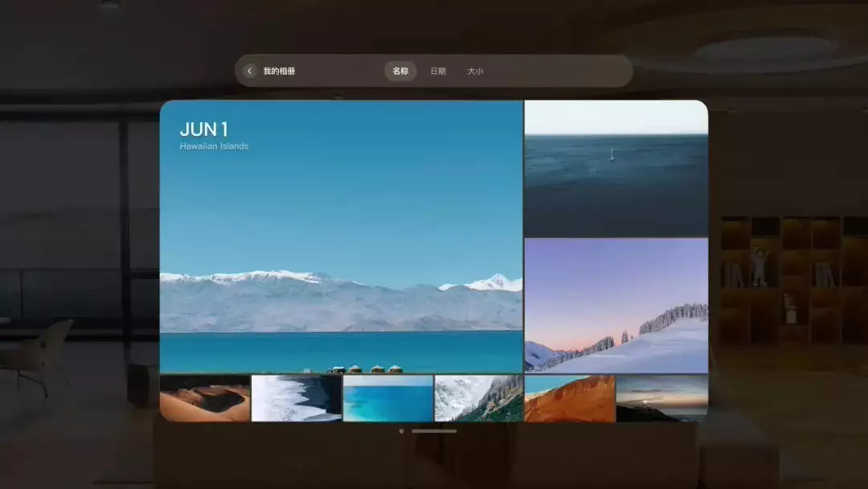868x489 pixels.
Task: Select the desert sand dune thumbnail
Action: 205,398
